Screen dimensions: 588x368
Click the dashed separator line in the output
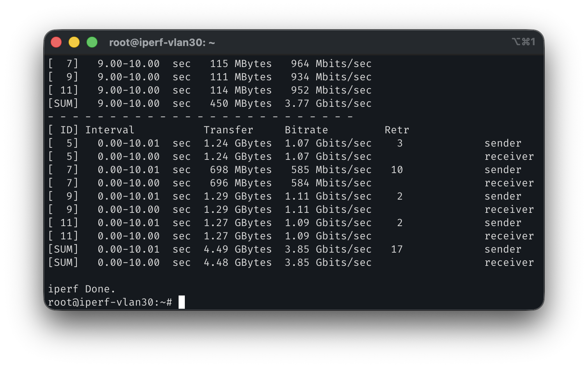tap(201, 117)
